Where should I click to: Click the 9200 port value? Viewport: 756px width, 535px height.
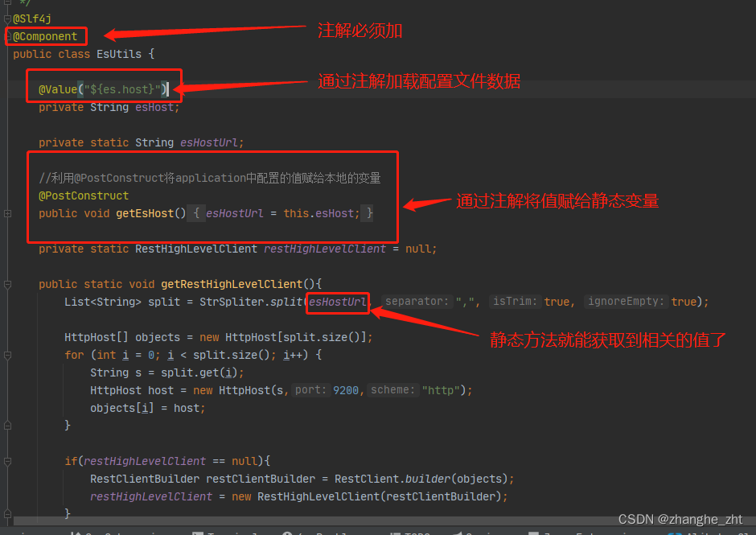[x=346, y=390]
